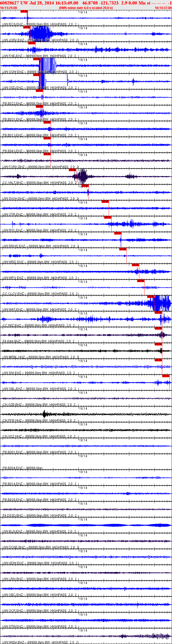This screenshot has height=644, width=172.
Task: Click the UW OCP EHZ station label
Action: pos(40,611)
